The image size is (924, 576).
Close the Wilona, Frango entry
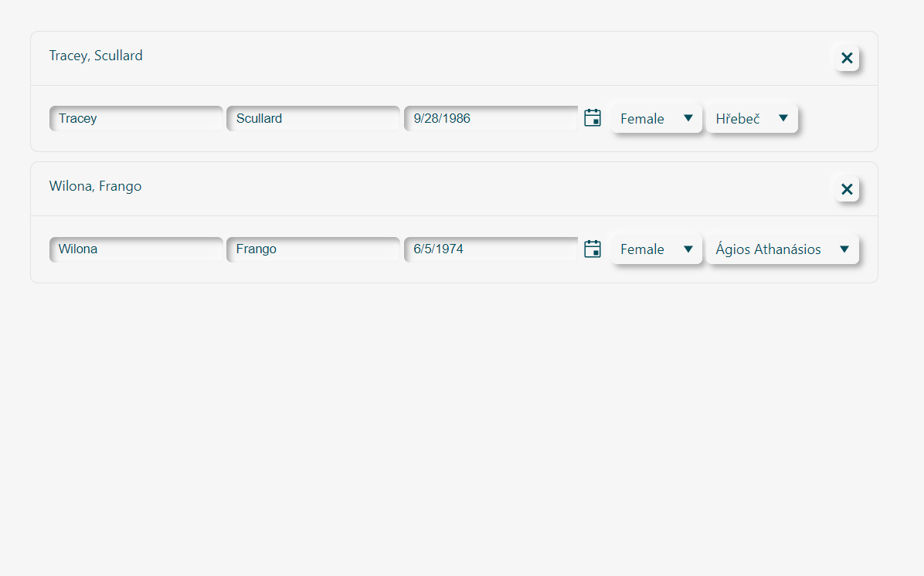[847, 189]
